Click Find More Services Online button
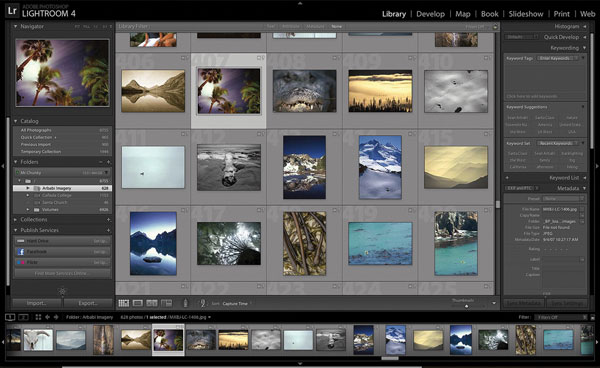The width and height of the screenshot is (600, 368). click(x=62, y=273)
